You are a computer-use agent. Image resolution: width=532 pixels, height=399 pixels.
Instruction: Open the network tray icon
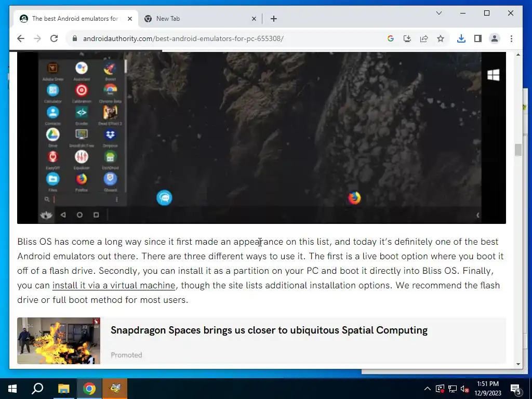[x=453, y=389]
